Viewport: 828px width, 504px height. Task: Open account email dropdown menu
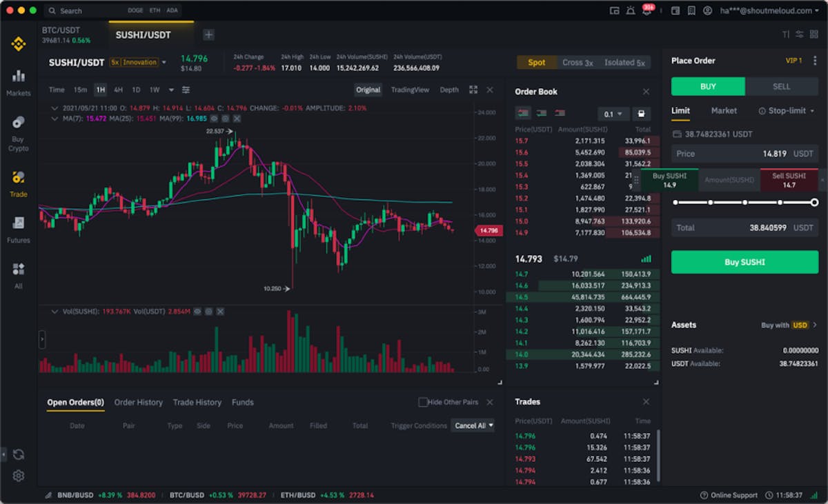tap(770, 11)
